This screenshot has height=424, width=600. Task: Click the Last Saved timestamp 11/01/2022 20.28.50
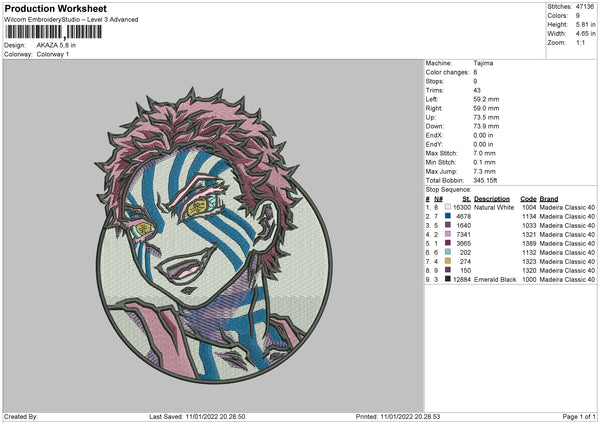pyautogui.click(x=215, y=416)
